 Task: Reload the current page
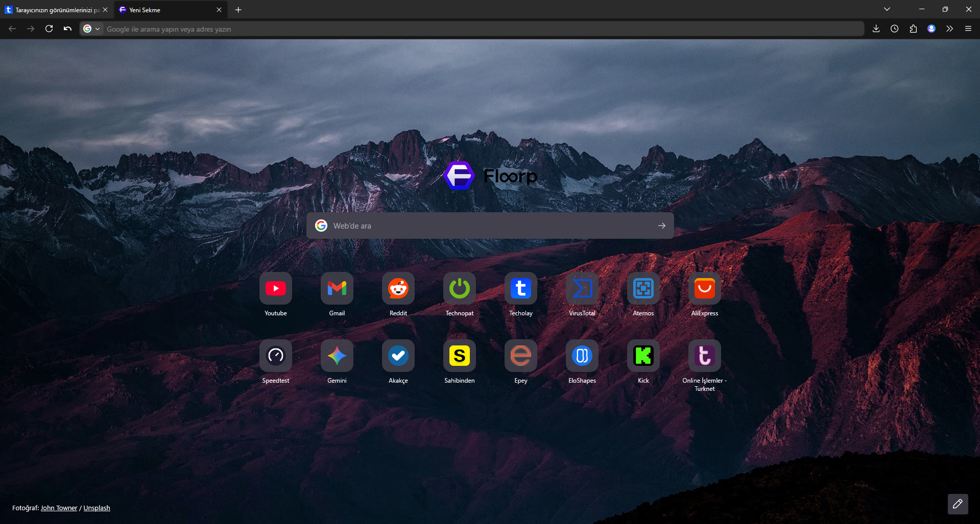(49, 29)
